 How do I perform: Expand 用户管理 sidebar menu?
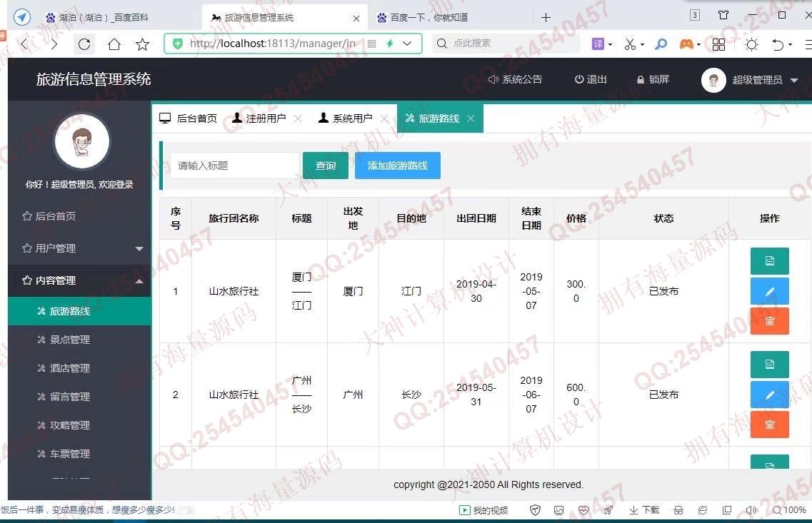tap(79, 248)
